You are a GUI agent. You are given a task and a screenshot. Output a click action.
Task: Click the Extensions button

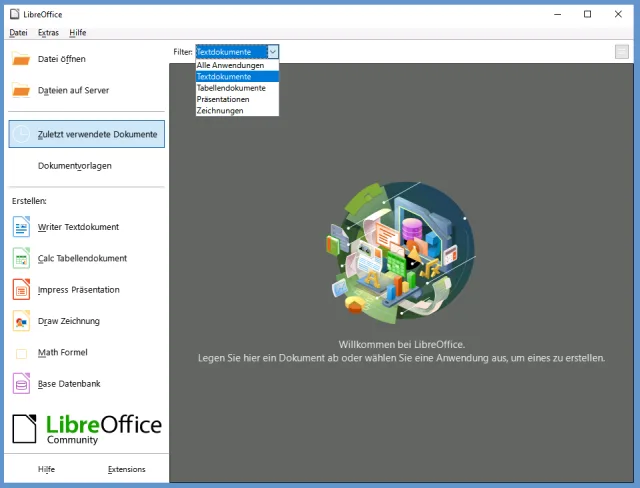(x=126, y=469)
